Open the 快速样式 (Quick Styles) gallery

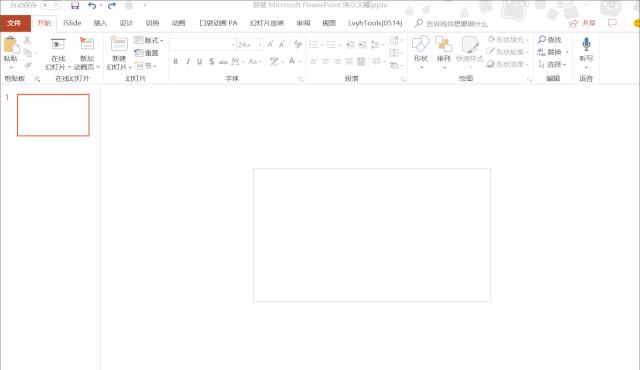[469, 52]
